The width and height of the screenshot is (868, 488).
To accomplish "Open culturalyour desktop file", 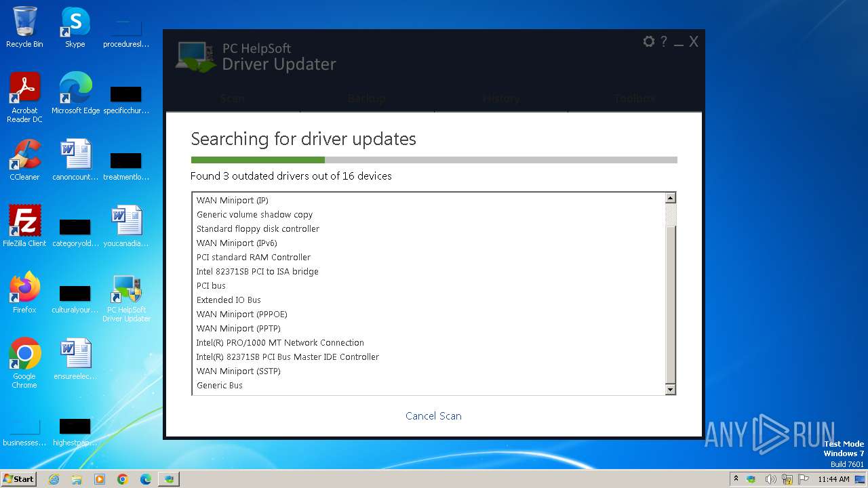I will (x=75, y=299).
